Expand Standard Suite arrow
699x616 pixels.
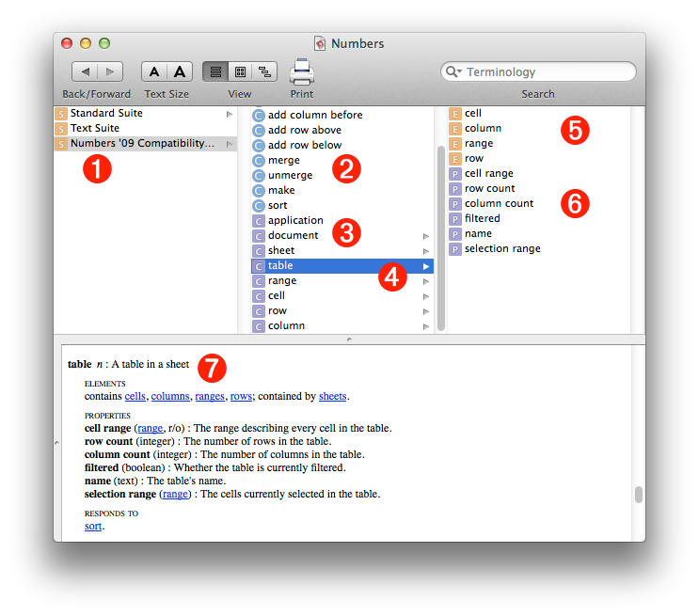tap(230, 114)
